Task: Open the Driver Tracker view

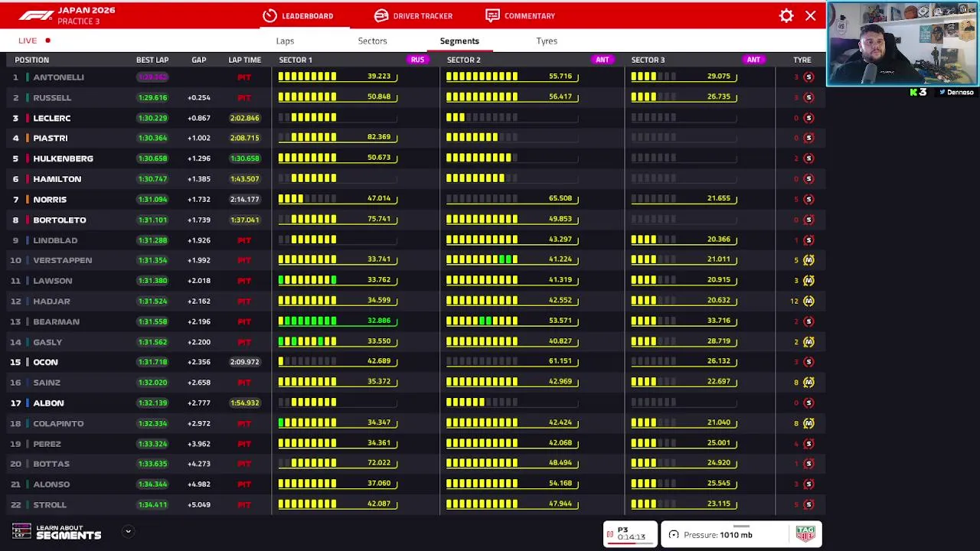Action: pyautogui.click(x=413, y=15)
